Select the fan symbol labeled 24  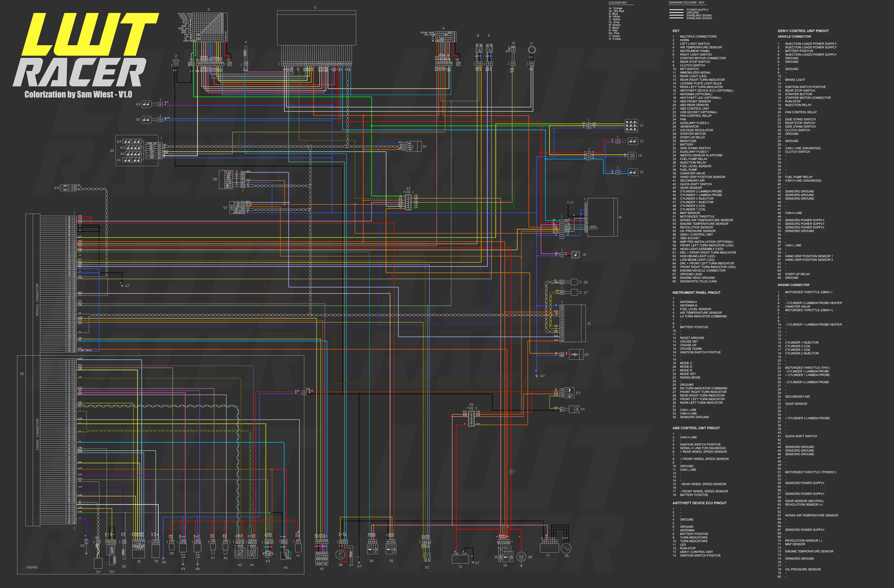pos(574,409)
